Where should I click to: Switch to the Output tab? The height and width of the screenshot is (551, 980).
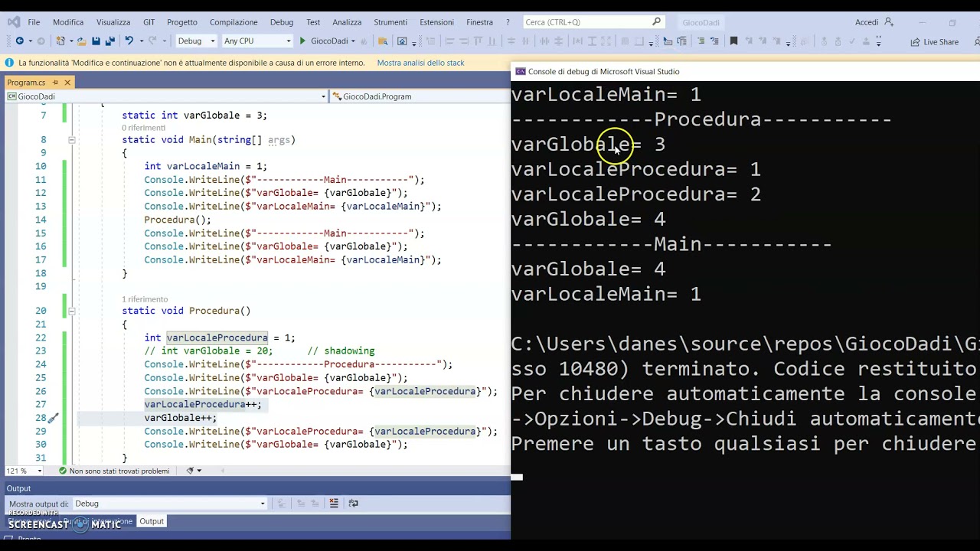152,521
